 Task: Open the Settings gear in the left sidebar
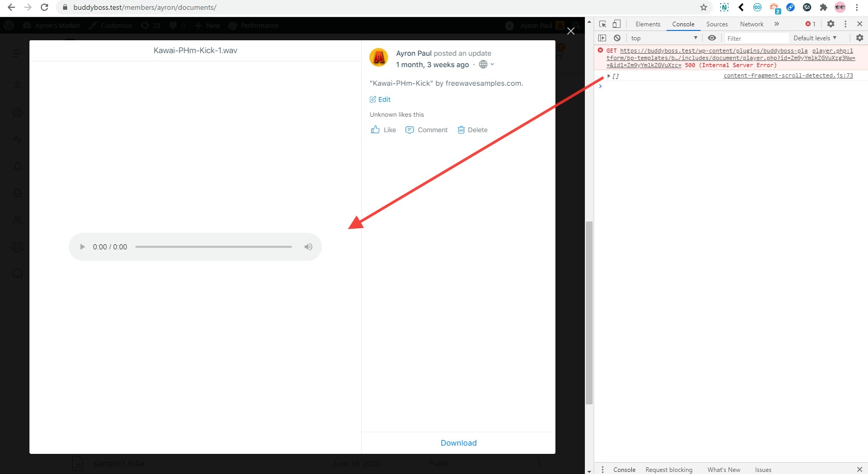(18, 113)
